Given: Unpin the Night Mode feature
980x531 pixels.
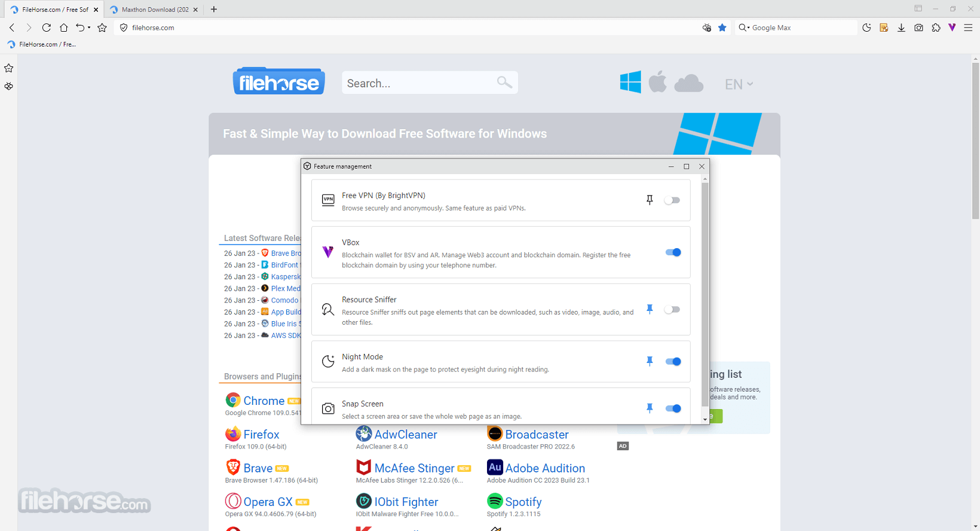Looking at the screenshot, I should tap(650, 361).
